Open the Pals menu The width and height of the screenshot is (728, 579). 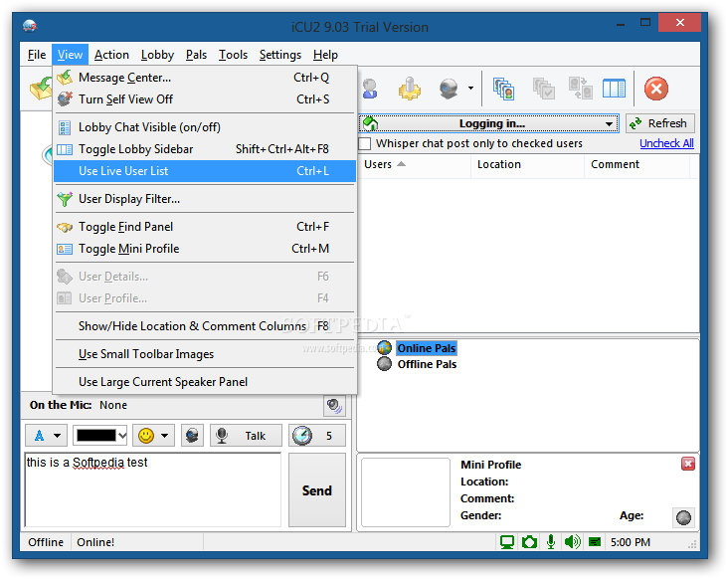point(196,55)
